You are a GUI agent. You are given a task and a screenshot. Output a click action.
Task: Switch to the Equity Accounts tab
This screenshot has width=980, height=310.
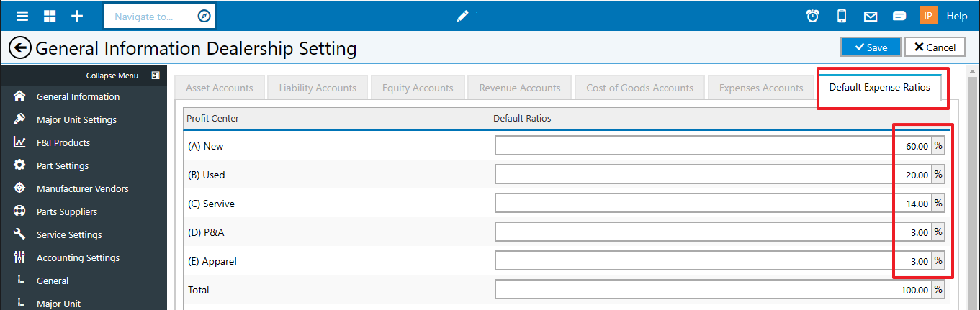(x=418, y=88)
